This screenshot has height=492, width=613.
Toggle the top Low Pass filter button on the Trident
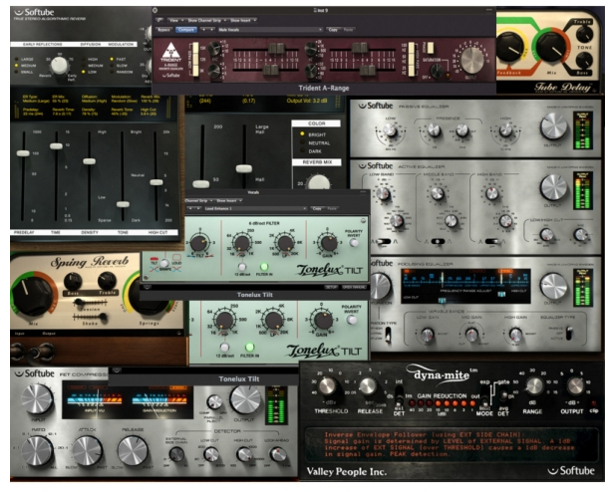pyautogui.click(x=196, y=48)
